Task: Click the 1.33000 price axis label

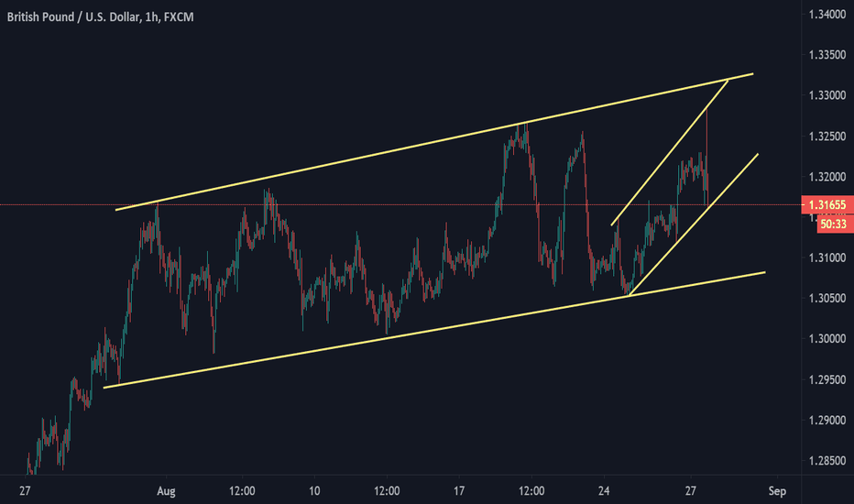Action: (x=827, y=95)
